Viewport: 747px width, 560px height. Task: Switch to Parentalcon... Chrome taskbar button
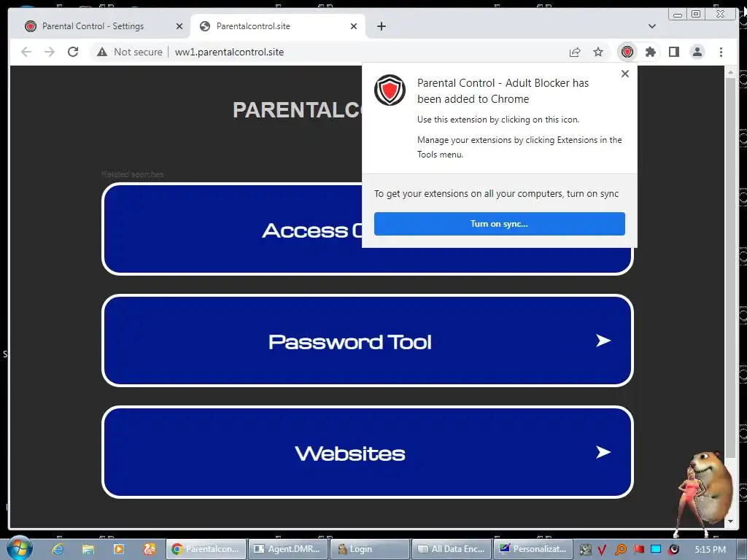coord(206,549)
